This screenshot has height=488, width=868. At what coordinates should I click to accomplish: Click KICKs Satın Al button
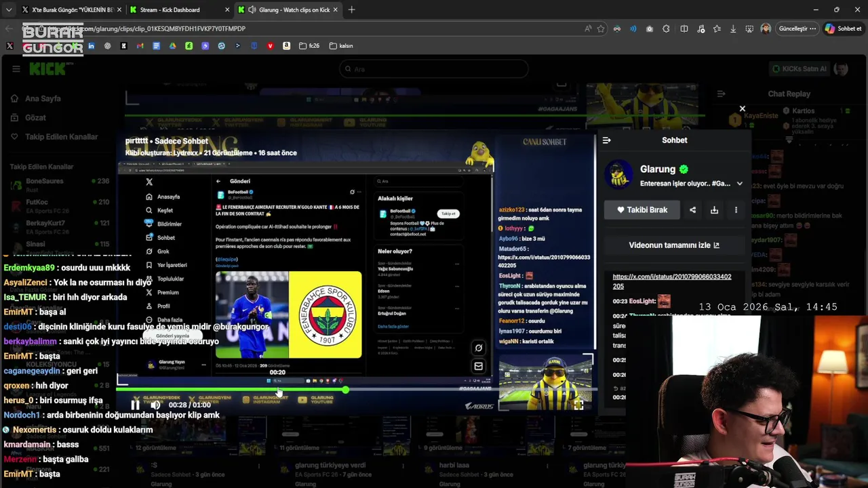click(x=800, y=68)
